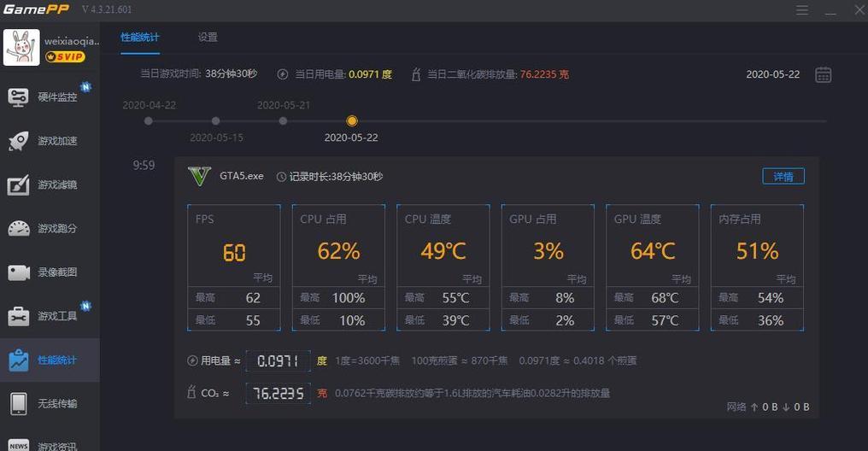The height and width of the screenshot is (451, 868).
Task: Click the GPU 温度 stat card
Action: 653,268
